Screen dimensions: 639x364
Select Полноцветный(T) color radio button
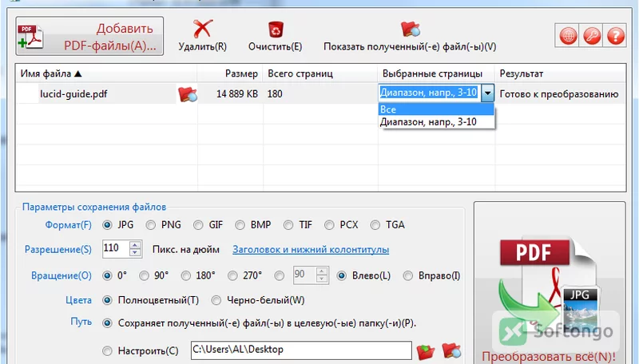coord(107,300)
